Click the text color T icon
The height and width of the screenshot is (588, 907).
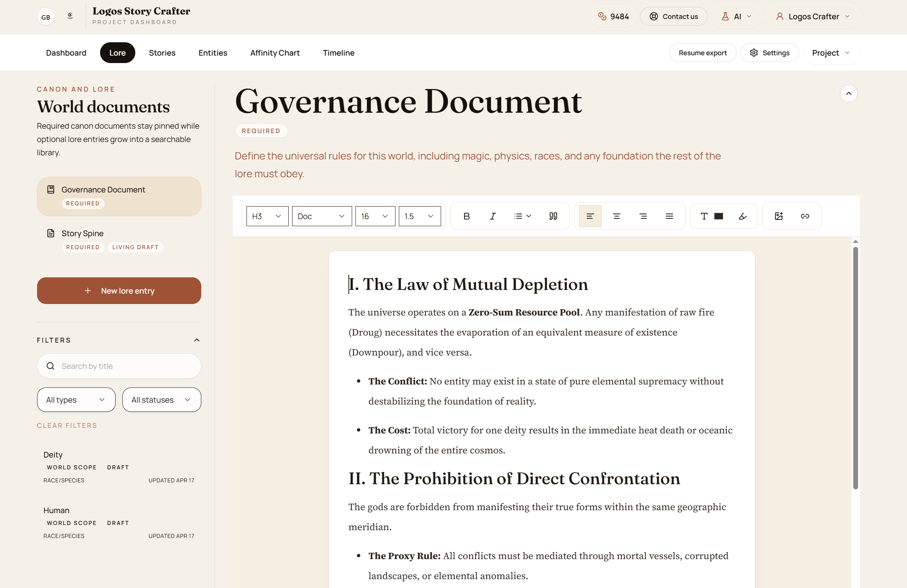tap(704, 216)
